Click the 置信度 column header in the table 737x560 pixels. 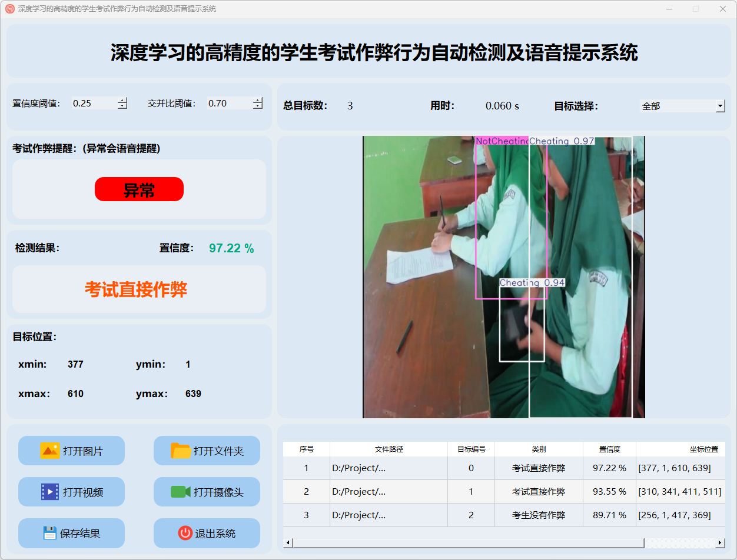click(x=609, y=449)
